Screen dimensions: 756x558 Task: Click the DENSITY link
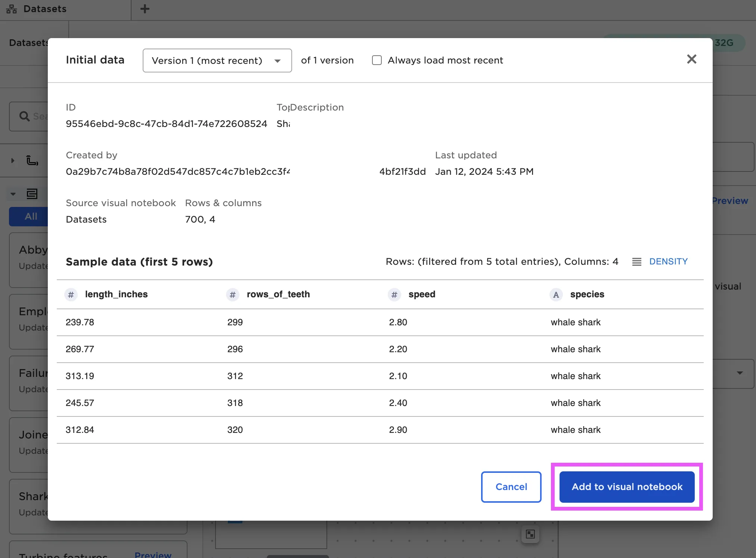point(668,261)
